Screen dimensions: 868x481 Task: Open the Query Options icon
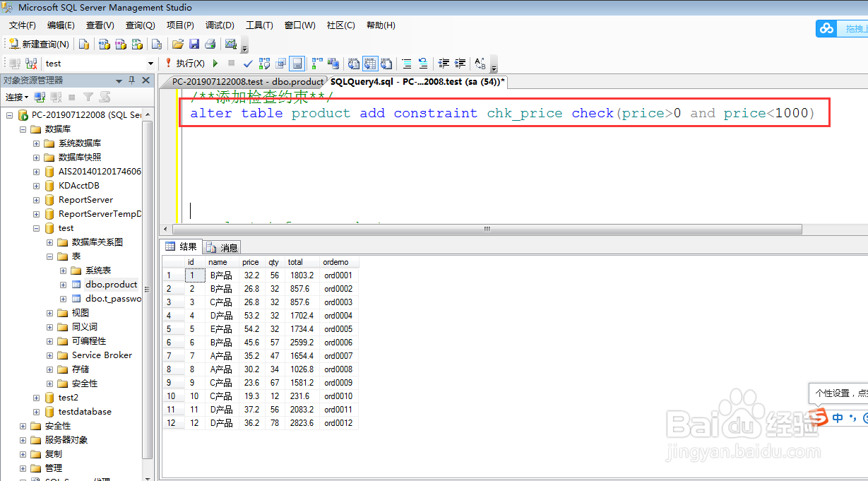(281, 64)
